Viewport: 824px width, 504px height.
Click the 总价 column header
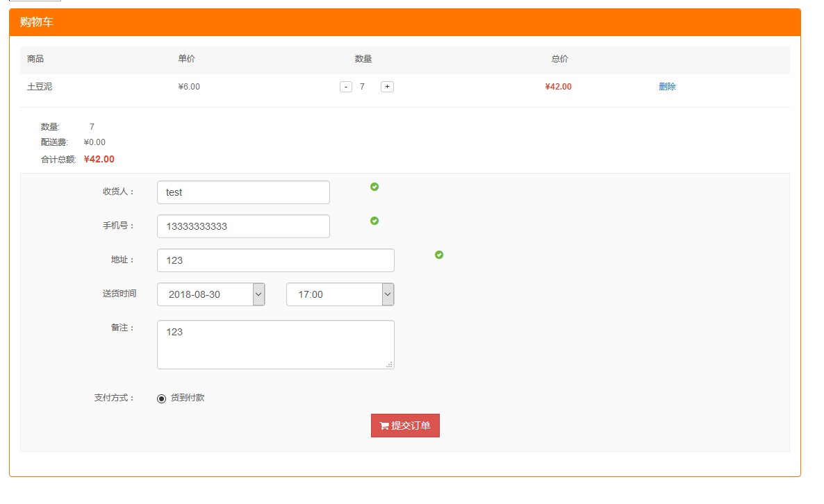pyautogui.click(x=560, y=59)
